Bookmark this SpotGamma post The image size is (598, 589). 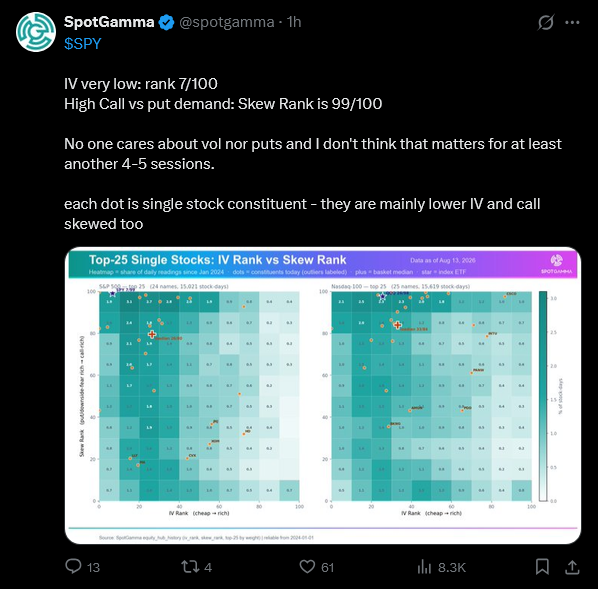pyautogui.click(x=542, y=566)
